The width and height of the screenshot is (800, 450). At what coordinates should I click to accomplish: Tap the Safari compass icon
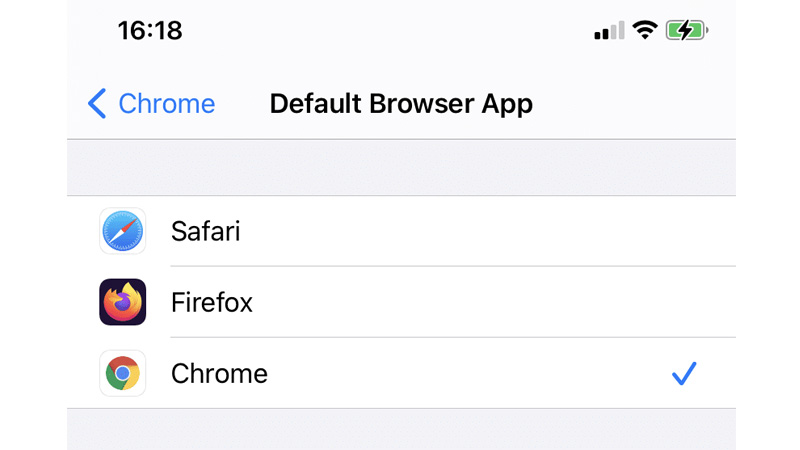[x=123, y=231]
